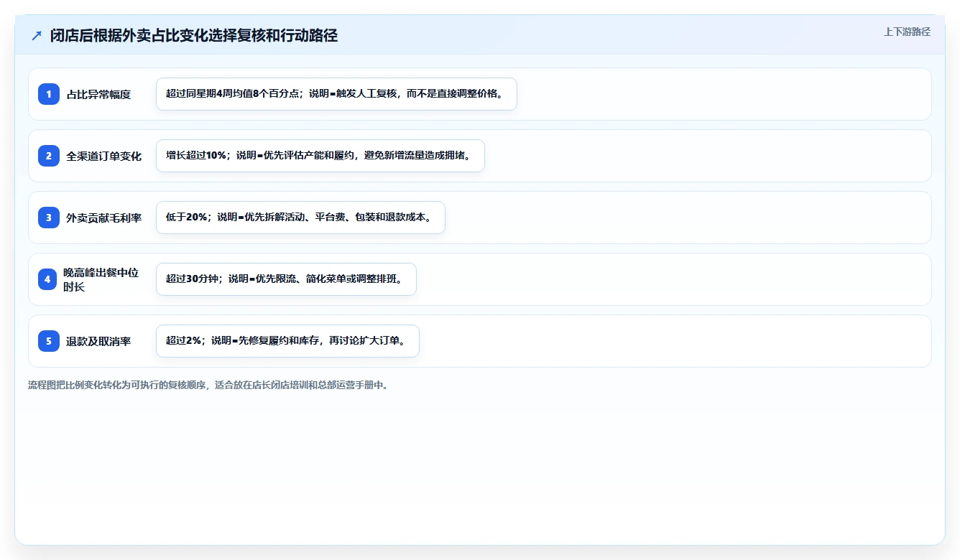
Task: Select the 退款及取消率 step label
Action: (x=98, y=341)
